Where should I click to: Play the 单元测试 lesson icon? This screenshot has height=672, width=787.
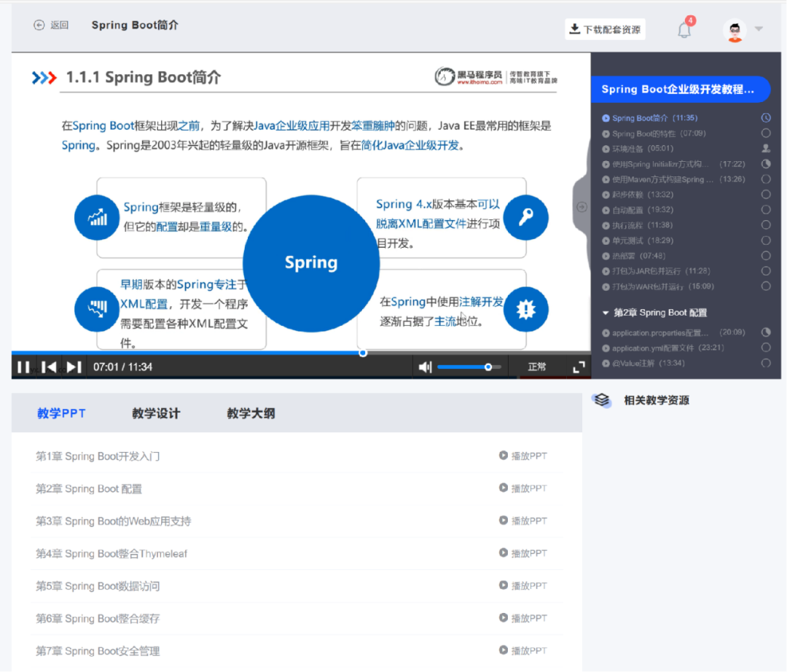606,241
